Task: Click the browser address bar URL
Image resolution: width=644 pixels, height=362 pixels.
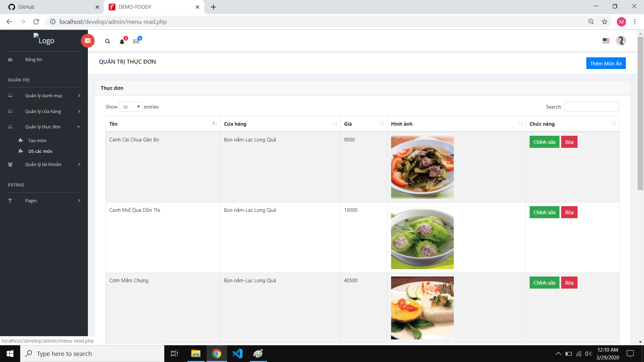Action: coord(113,22)
